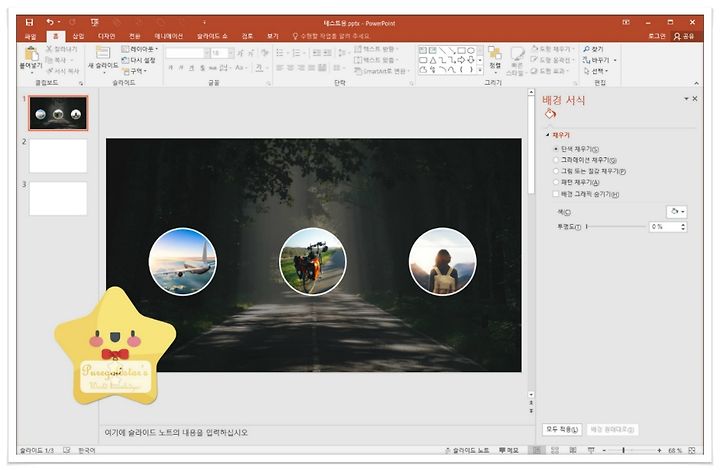
Task: Collapse the ribbon with the chevron
Action: 697,83
